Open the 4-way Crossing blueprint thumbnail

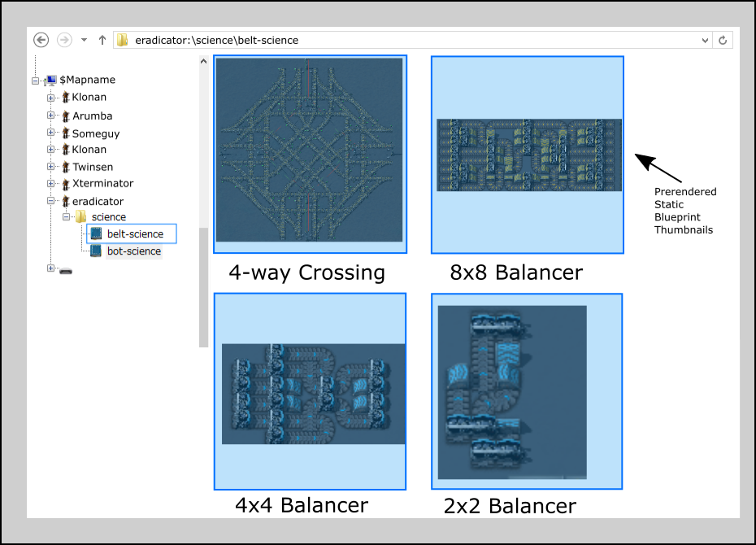click(x=310, y=154)
